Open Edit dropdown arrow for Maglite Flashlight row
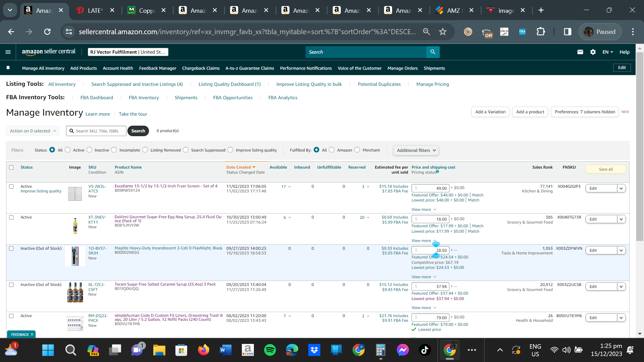 [x=621, y=250]
